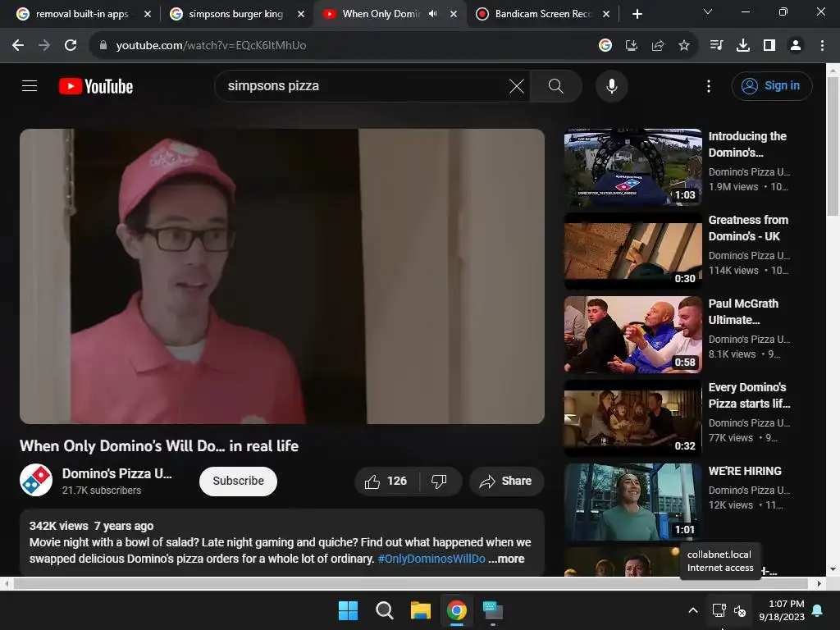Click Chrome icon in taskbar
This screenshot has height=630, width=840.
(456, 610)
